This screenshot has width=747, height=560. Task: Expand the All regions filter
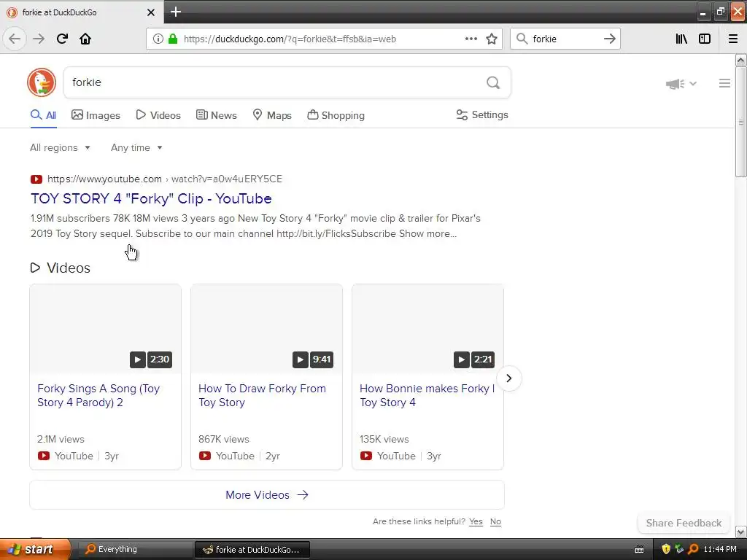(x=60, y=147)
